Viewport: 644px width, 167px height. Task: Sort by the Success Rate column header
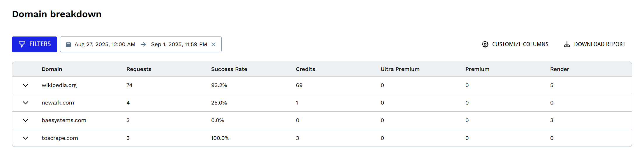tap(229, 69)
